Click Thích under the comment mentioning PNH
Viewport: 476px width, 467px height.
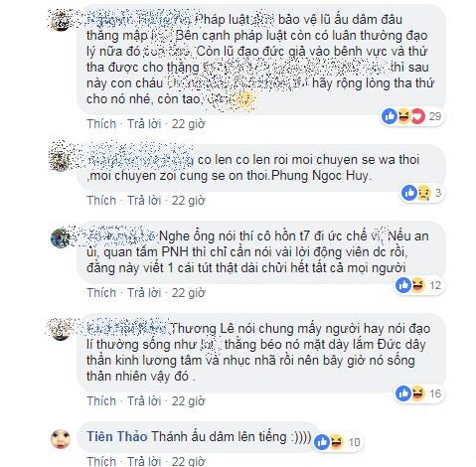101,293
